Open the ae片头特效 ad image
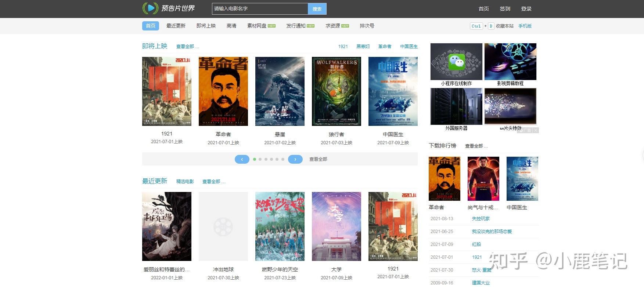The image size is (644, 287). click(510, 106)
